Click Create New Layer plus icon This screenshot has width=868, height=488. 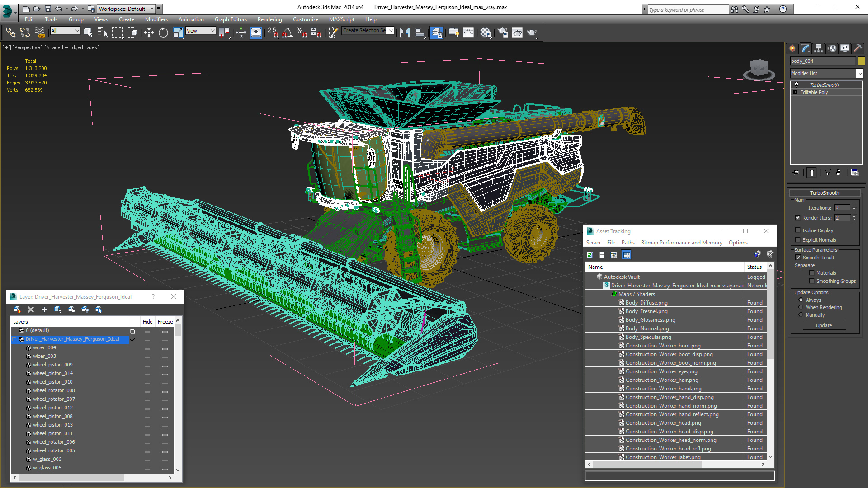point(44,310)
